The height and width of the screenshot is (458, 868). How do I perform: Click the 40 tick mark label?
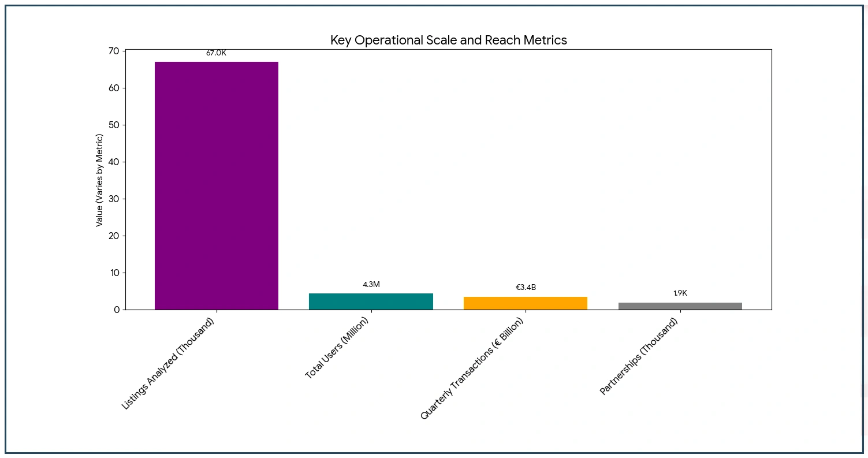point(114,162)
